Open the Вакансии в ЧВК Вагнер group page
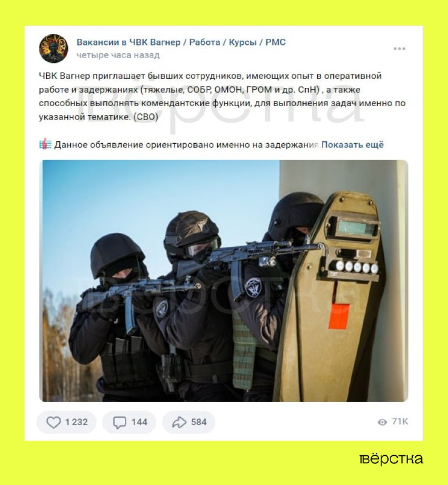This screenshot has height=485, width=448. point(181,42)
